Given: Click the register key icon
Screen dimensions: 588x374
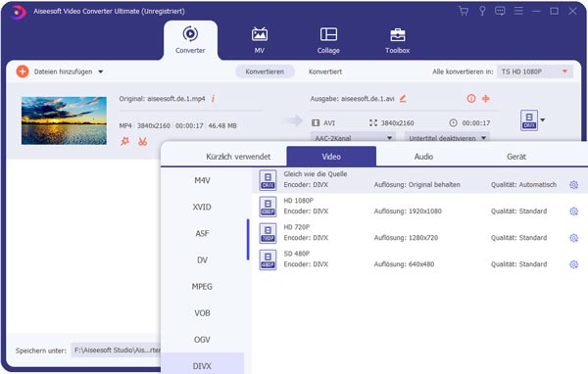Looking at the screenshot, I should [482, 11].
